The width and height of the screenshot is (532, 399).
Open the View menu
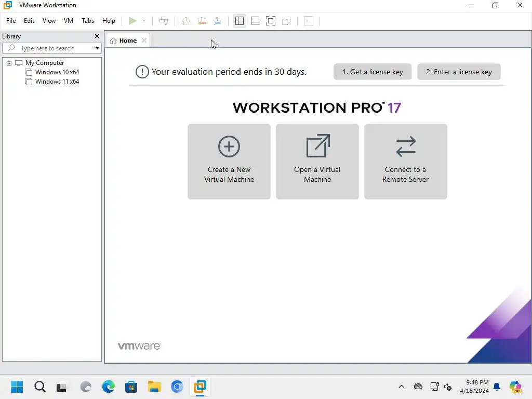pyautogui.click(x=49, y=21)
